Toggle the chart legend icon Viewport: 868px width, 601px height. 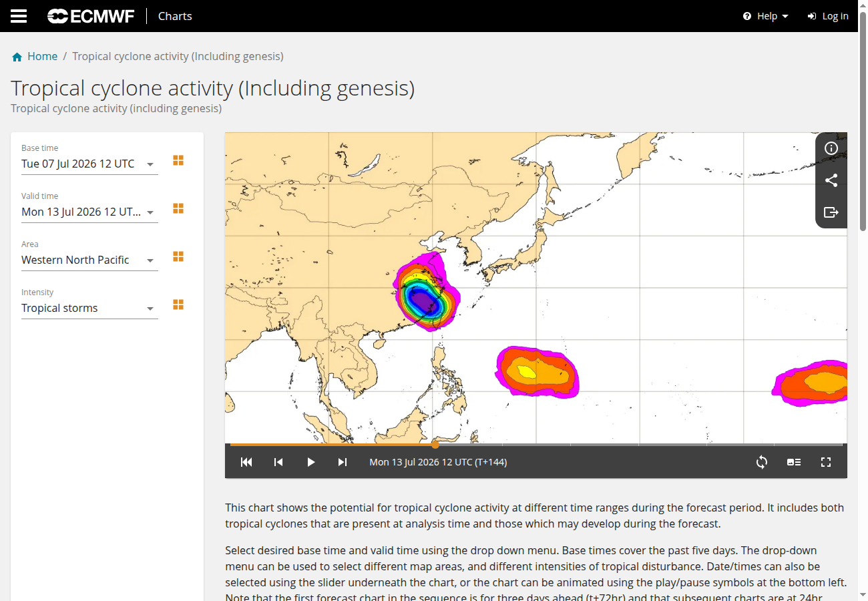[794, 462]
